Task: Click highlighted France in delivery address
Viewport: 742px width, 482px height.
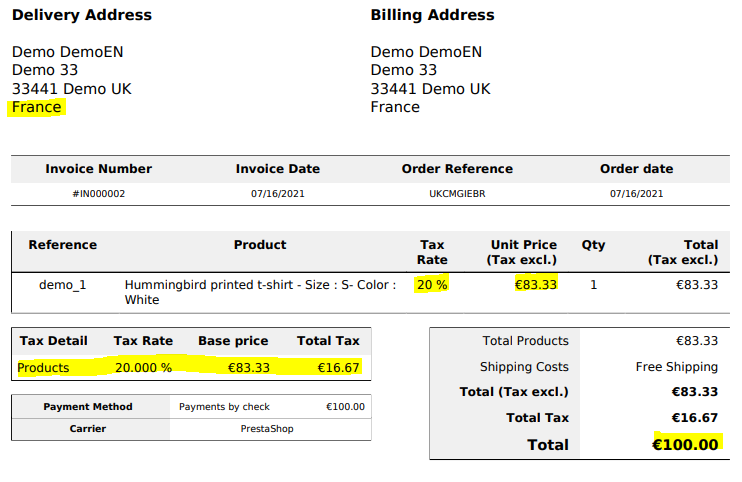Action: coord(37,107)
